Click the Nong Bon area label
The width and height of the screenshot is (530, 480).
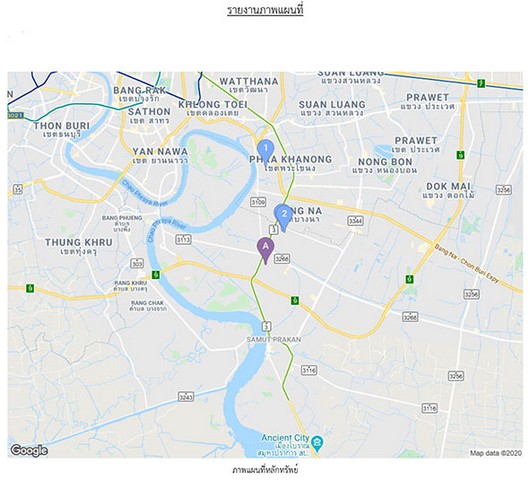[385, 162]
